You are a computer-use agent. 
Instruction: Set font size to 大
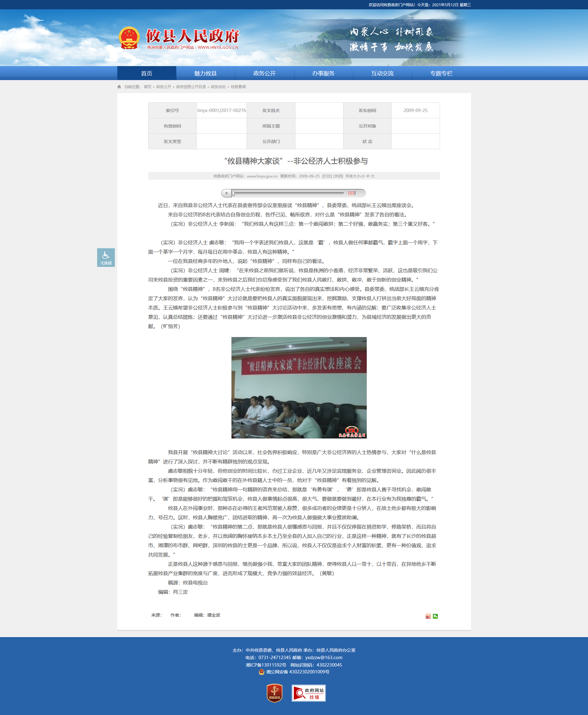click(373, 176)
